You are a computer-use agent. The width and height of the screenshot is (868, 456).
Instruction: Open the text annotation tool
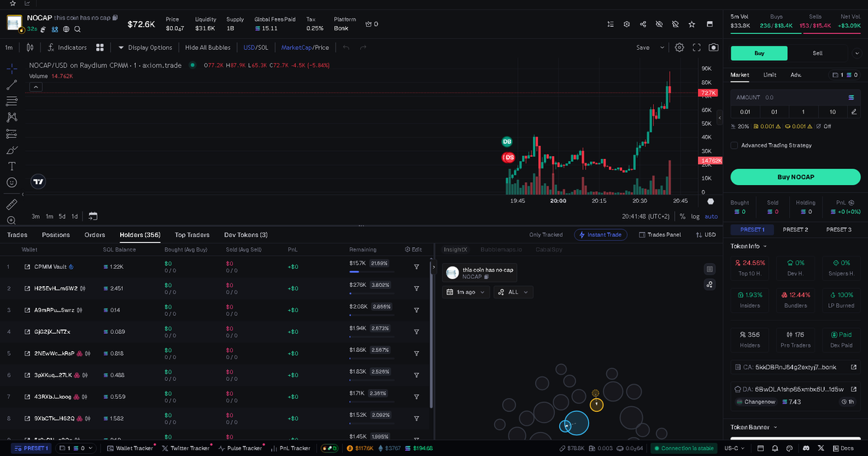(x=12, y=166)
